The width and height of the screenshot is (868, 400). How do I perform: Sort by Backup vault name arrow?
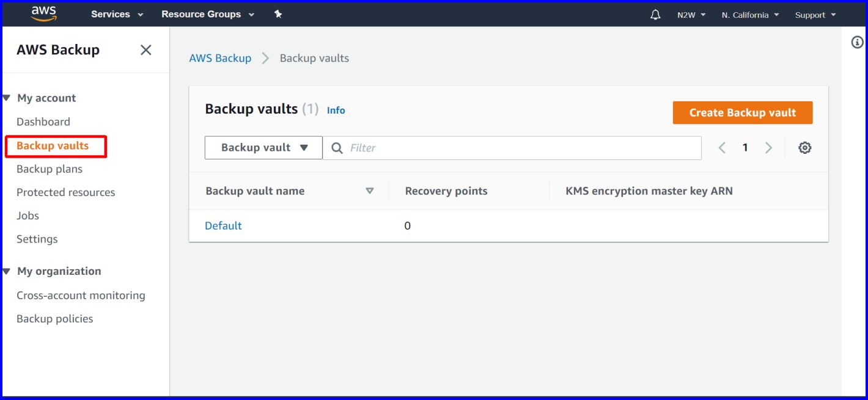click(x=369, y=191)
